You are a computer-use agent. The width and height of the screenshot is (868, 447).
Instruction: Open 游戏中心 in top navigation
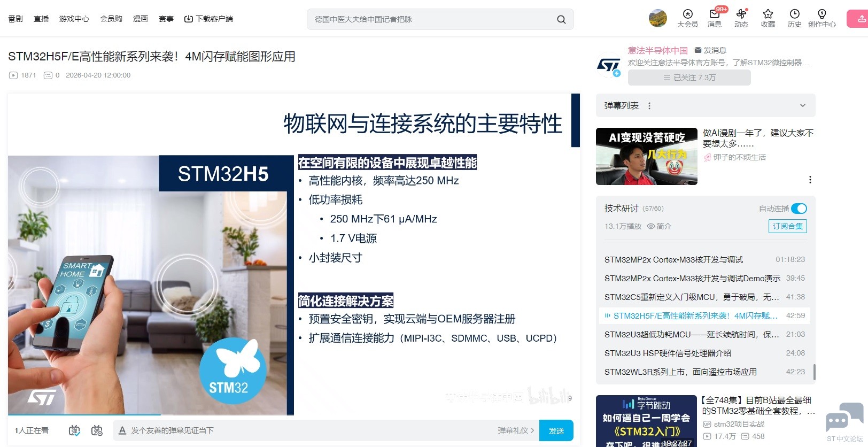[74, 19]
